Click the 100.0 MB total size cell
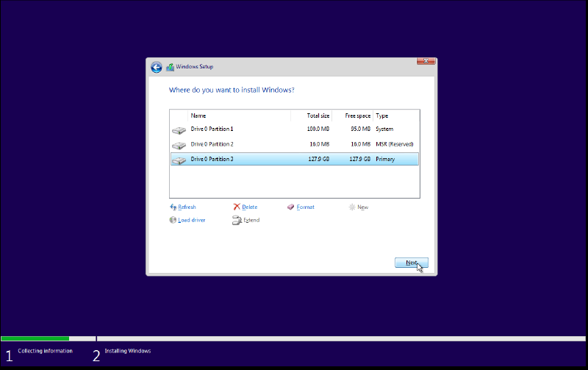Screen dimensions: 588x370 [x=318, y=129]
